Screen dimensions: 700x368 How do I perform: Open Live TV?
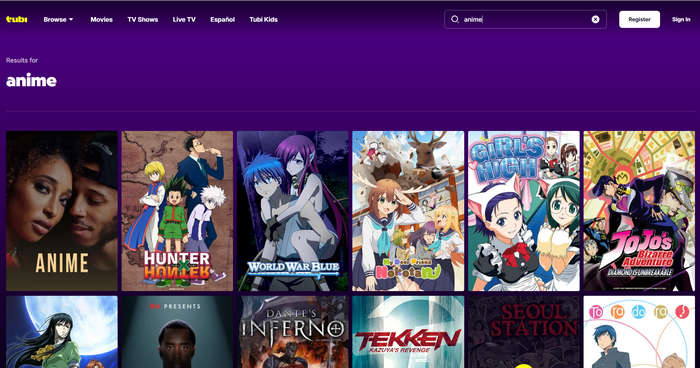coord(184,19)
